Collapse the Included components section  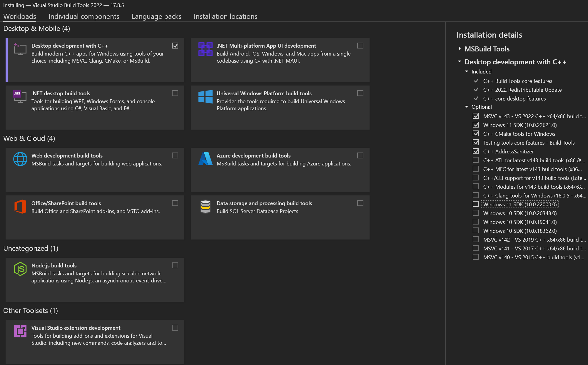pos(467,72)
